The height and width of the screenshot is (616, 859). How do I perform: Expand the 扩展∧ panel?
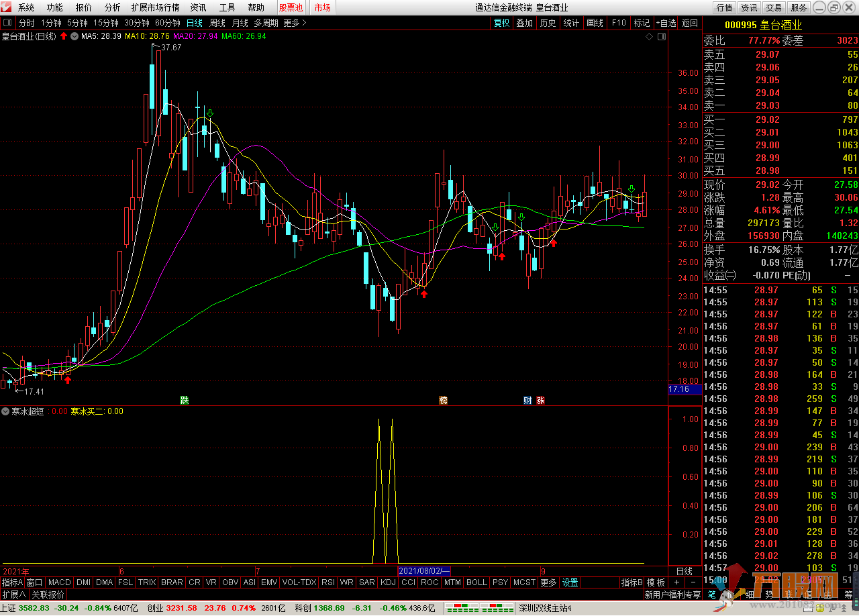(13, 595)
